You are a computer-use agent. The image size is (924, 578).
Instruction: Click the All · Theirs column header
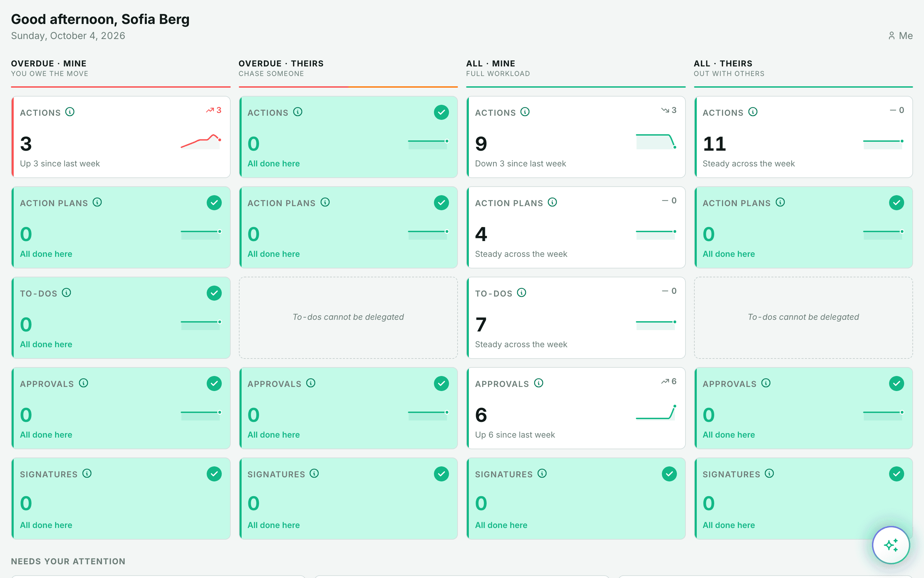tap(723, 63)
